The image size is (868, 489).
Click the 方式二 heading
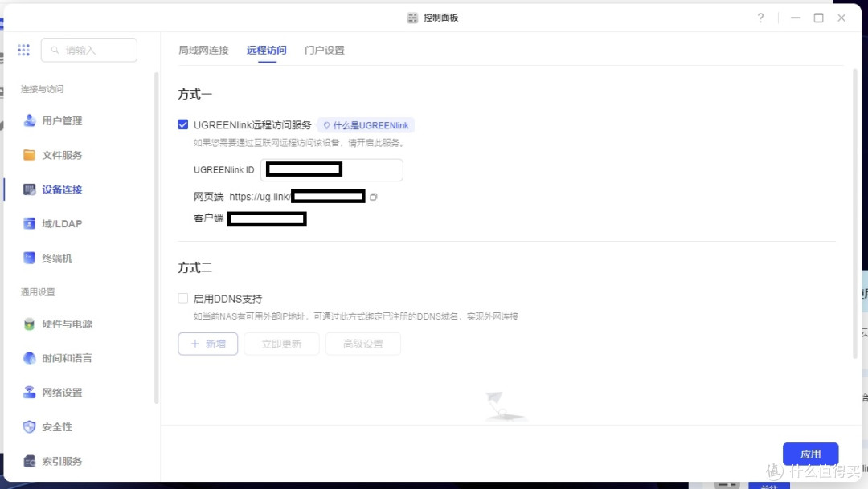click(194, 267)
